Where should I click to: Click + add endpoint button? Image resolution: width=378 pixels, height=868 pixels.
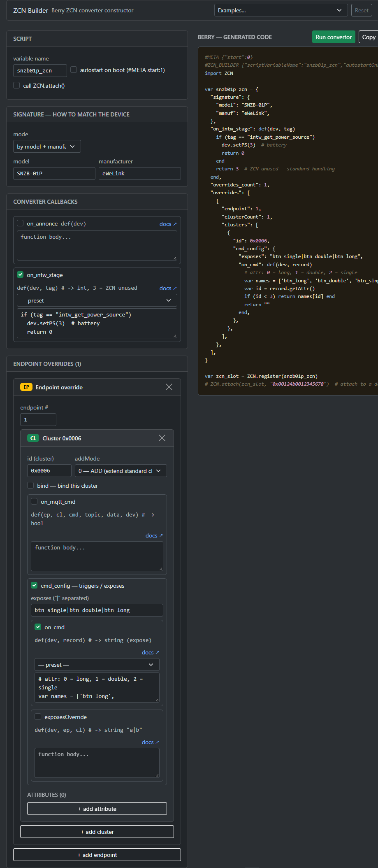pos(97,854)
